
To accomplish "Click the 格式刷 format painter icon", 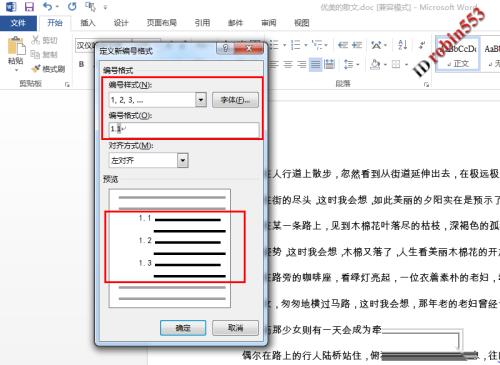I will point(36,69).
